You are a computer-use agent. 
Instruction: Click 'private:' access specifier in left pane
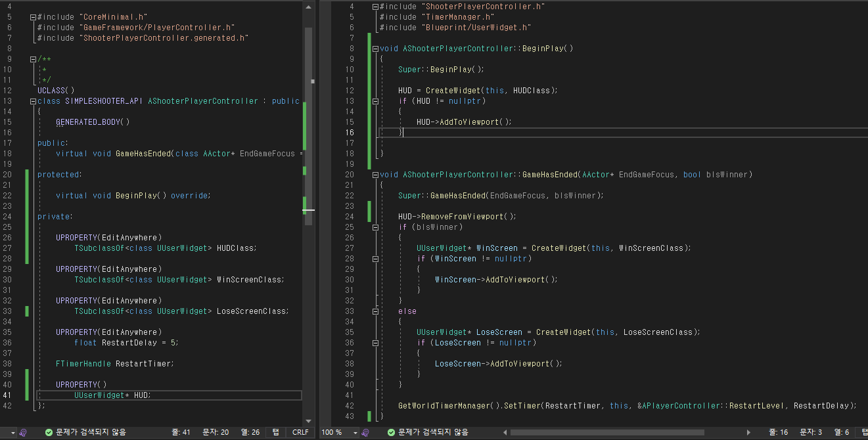click(55, 217)
